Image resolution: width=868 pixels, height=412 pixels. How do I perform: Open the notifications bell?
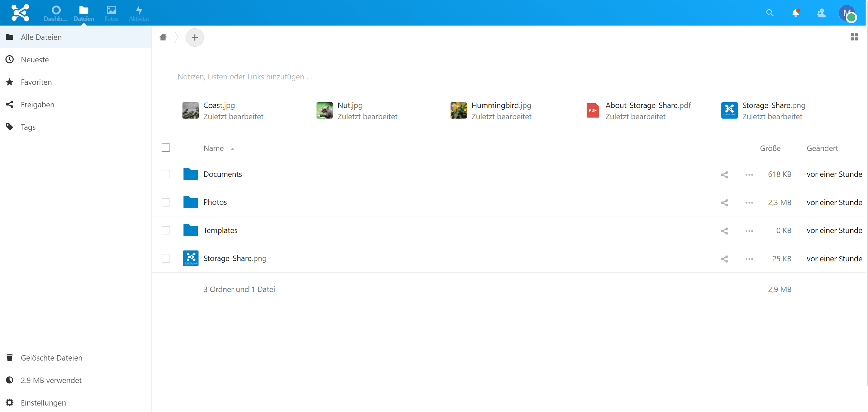point(795,13)
